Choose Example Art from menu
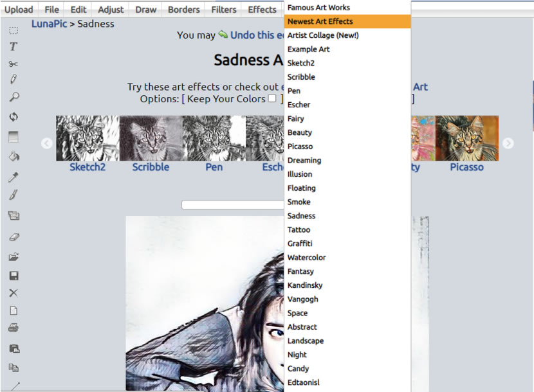 (x=347, y=49)
